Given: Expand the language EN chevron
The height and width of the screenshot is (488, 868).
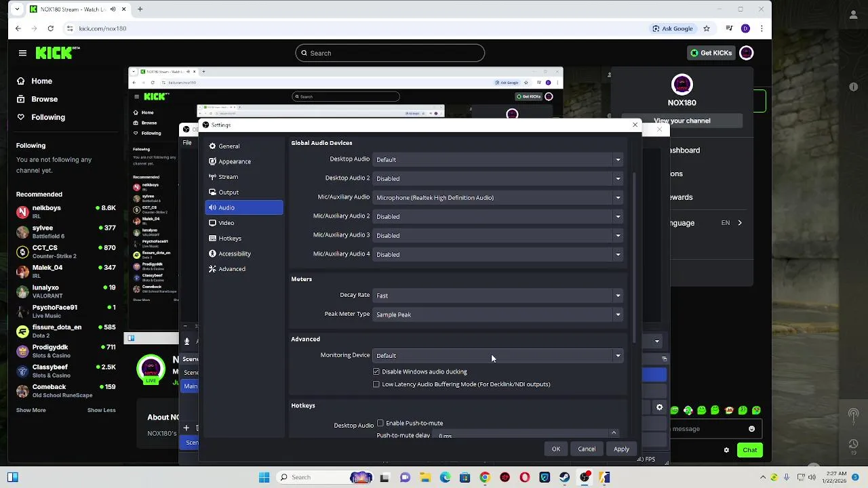Looking at the screenshot, I should [x=740, y=223].
